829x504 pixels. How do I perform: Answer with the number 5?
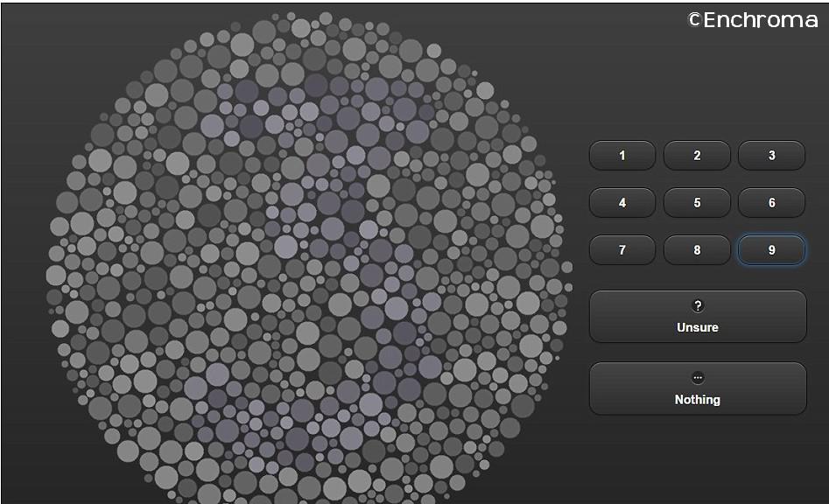697,203
